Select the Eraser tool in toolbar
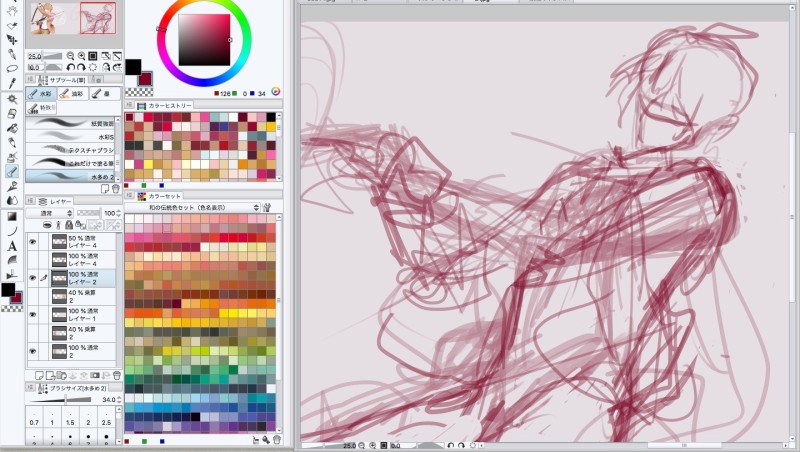 coord(12,113)
